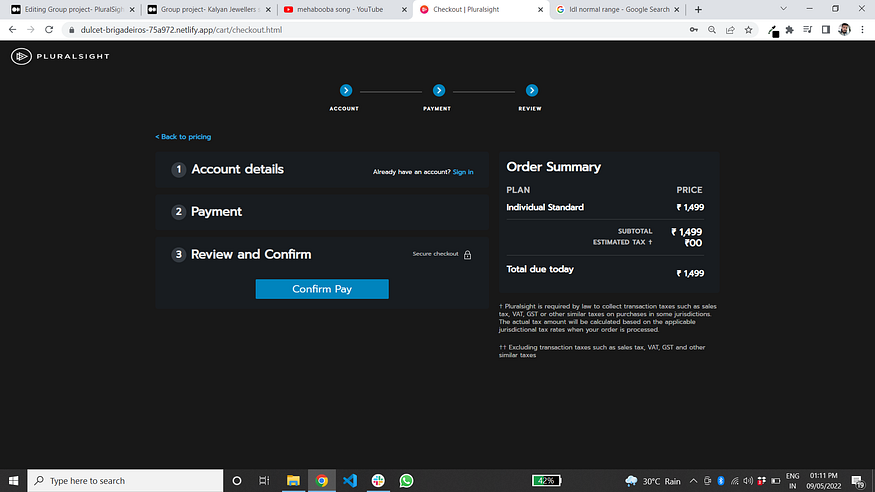875x492 pixels.
Task: Open the Chrome profile avatar
Action: pos(844,30)
